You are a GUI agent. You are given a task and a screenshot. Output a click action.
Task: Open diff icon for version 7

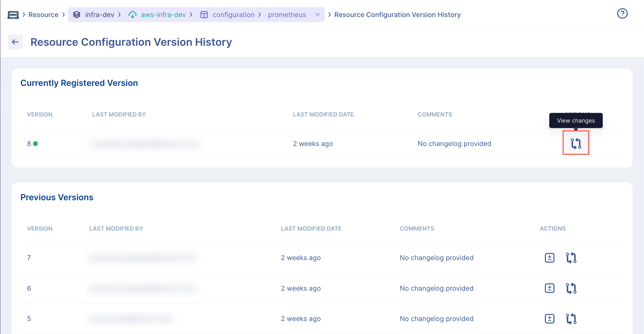point(550,258)
